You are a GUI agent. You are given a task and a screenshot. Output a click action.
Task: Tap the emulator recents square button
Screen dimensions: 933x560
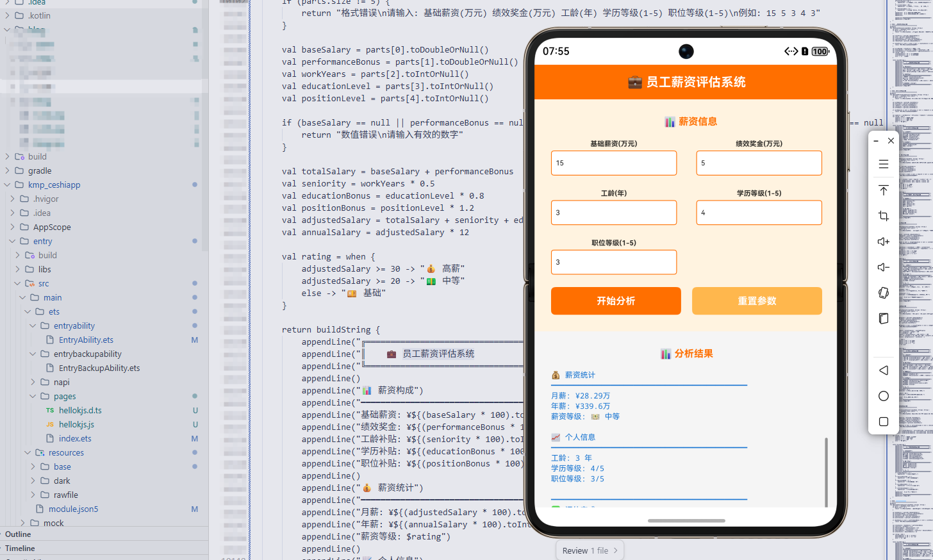[x=883, y=422]
